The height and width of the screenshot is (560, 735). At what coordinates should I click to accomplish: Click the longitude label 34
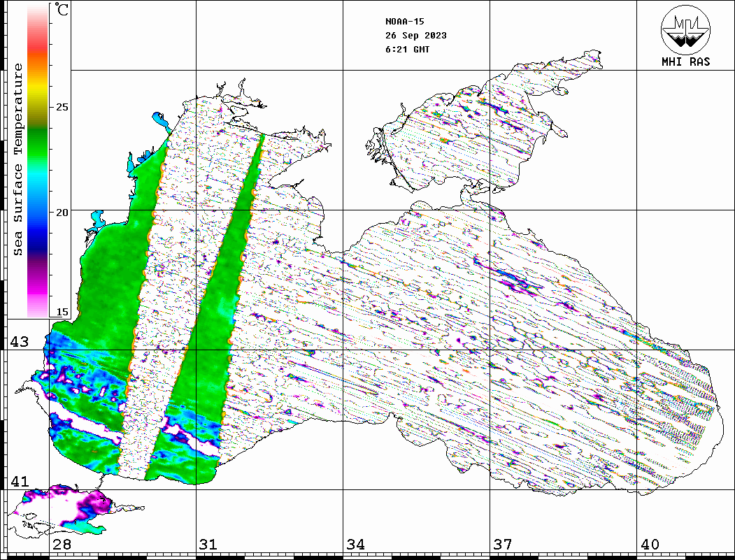click(x=355, y=545)
